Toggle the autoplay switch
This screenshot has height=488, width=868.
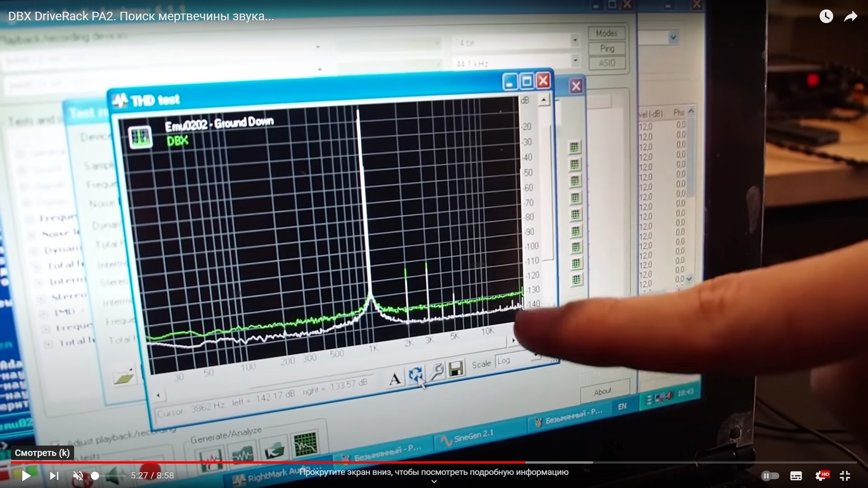pos(770,475)
